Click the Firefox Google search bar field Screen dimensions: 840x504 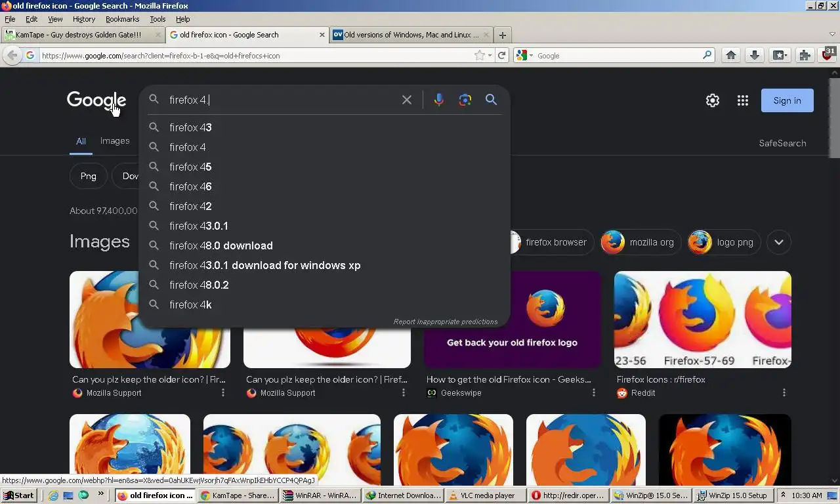617,56
